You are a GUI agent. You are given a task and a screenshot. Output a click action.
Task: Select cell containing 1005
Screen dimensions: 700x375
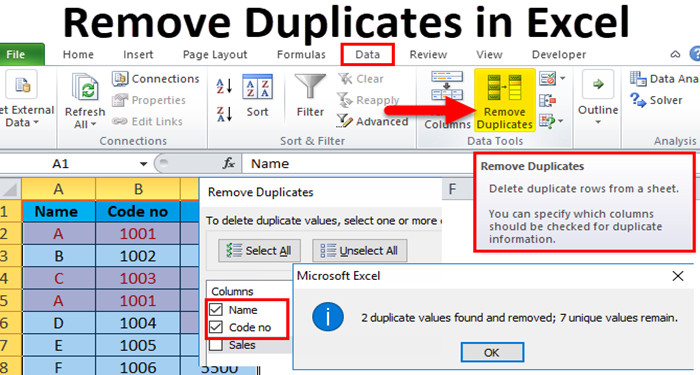coord(138,345)
